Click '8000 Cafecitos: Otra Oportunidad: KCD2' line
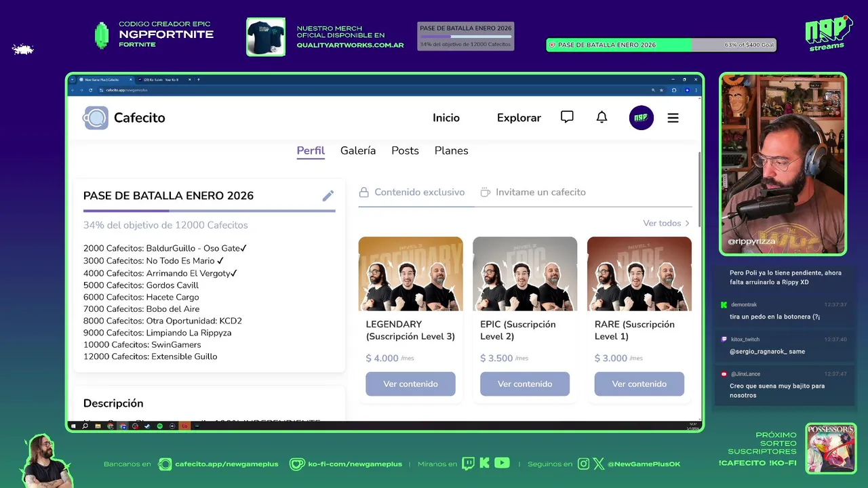868x488 pixels. point(163,321)
